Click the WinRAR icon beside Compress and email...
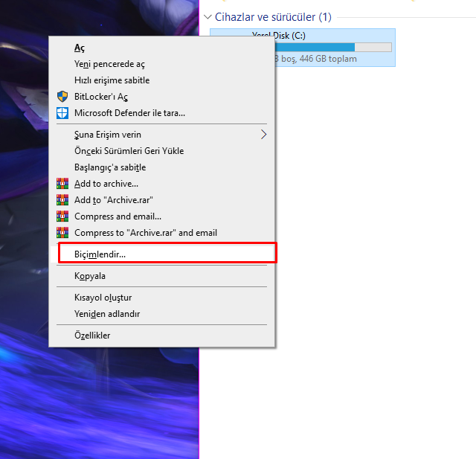This screenshot has height=459, width=476. [x=62, y=216]
